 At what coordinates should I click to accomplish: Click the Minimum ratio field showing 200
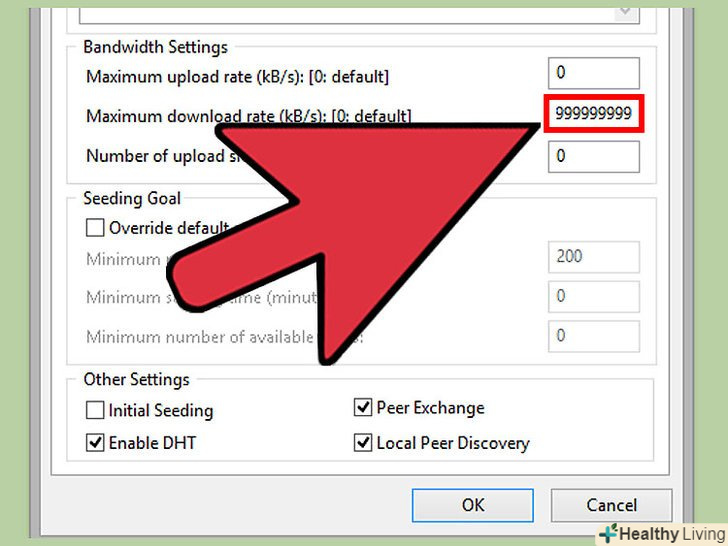593,257
